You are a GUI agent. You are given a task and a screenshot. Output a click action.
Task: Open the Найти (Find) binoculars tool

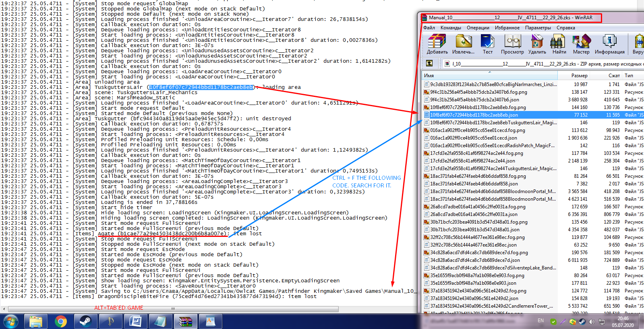(x=559, y=44)
